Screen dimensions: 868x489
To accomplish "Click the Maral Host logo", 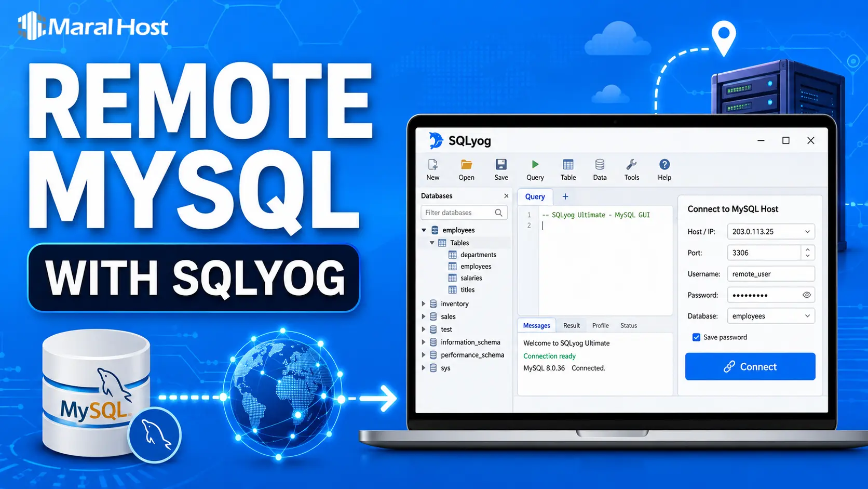I will [93, 26].
